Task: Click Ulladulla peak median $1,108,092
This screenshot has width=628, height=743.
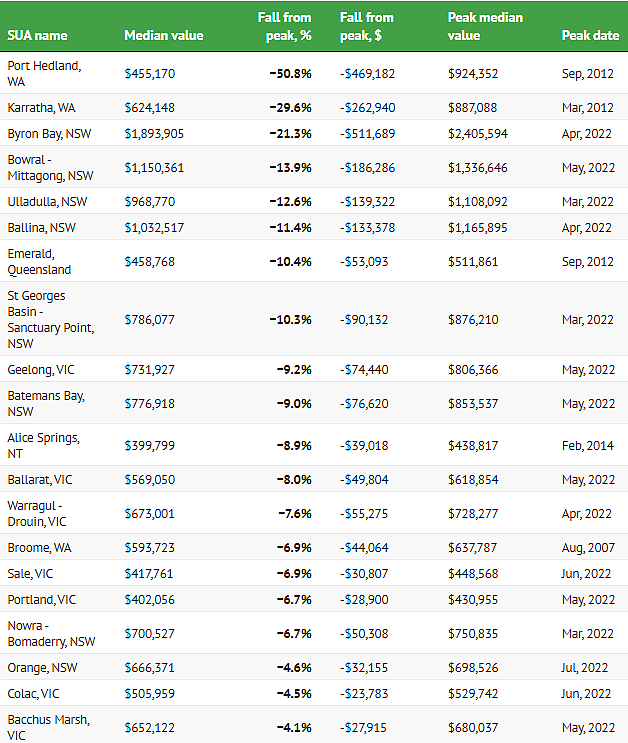Action: [x=478, y=202]
